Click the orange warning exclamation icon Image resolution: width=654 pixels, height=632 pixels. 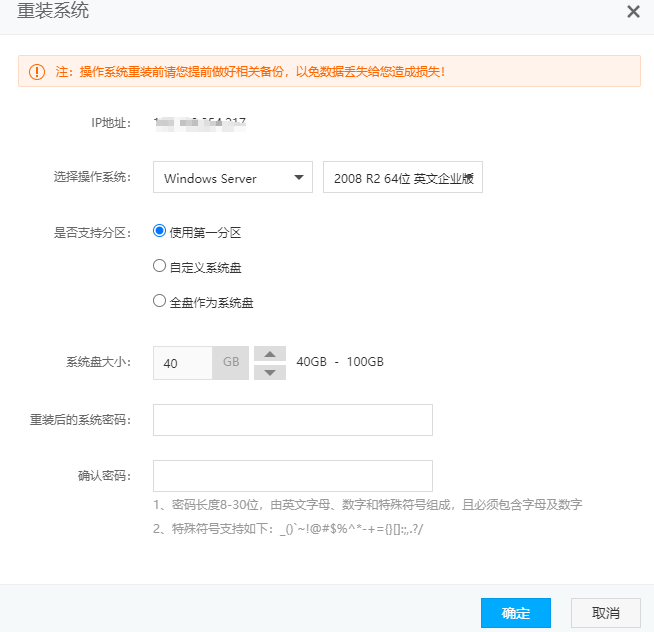click(x=37, y=72)
